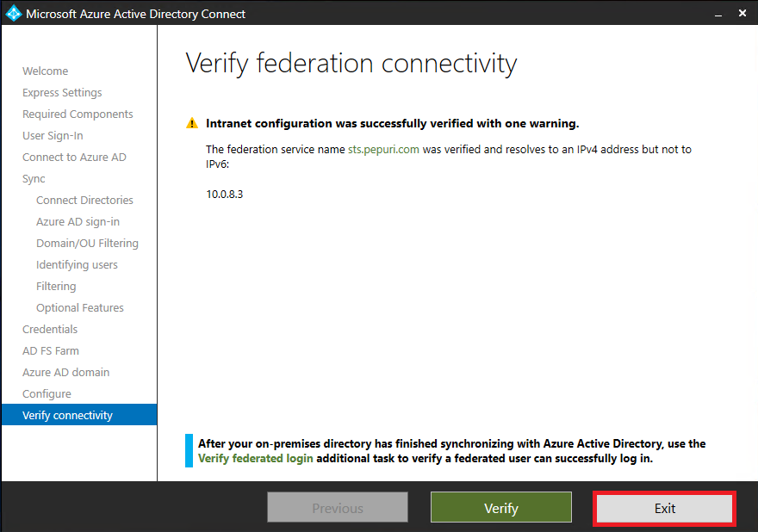
Task: Go to Connect Directories sub-step
Action: coord(84,200)
